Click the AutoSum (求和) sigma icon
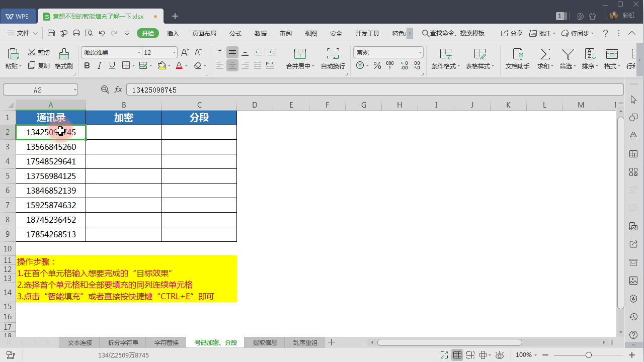644x362 pixels. 544,54
